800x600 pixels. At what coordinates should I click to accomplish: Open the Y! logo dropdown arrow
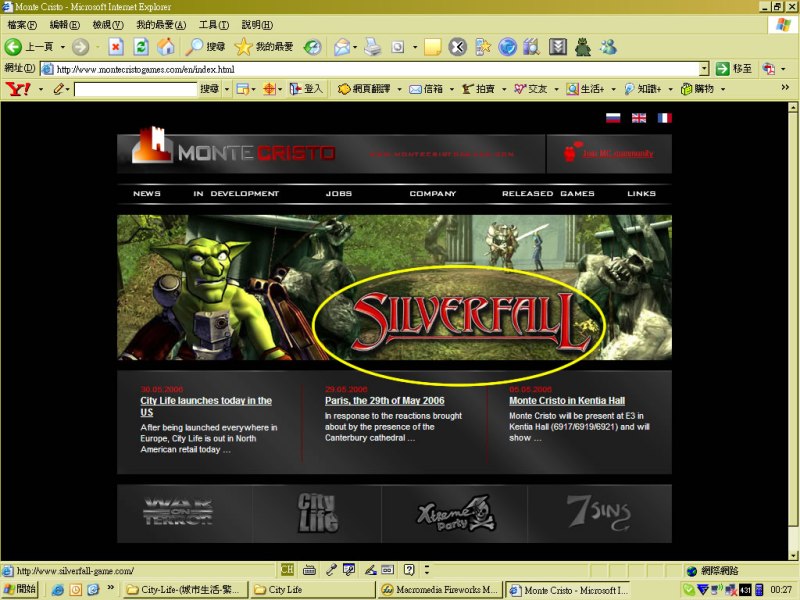[x=40, y=89]
